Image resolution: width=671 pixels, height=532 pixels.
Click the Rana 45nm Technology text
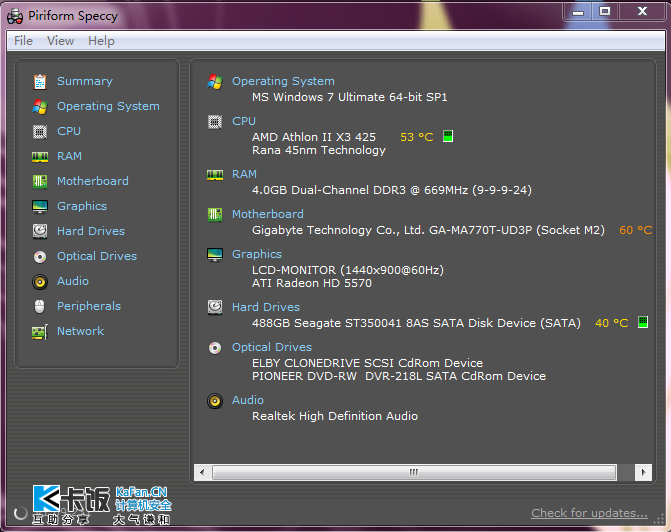click(x=319, y=150)
